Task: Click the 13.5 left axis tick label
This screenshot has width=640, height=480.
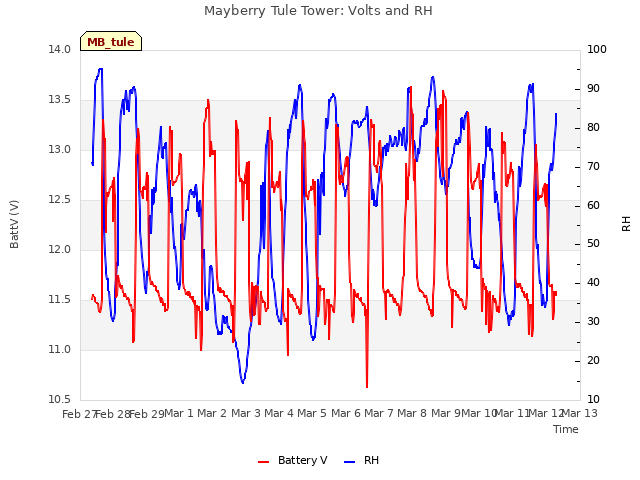Action: tap(60, 100)
